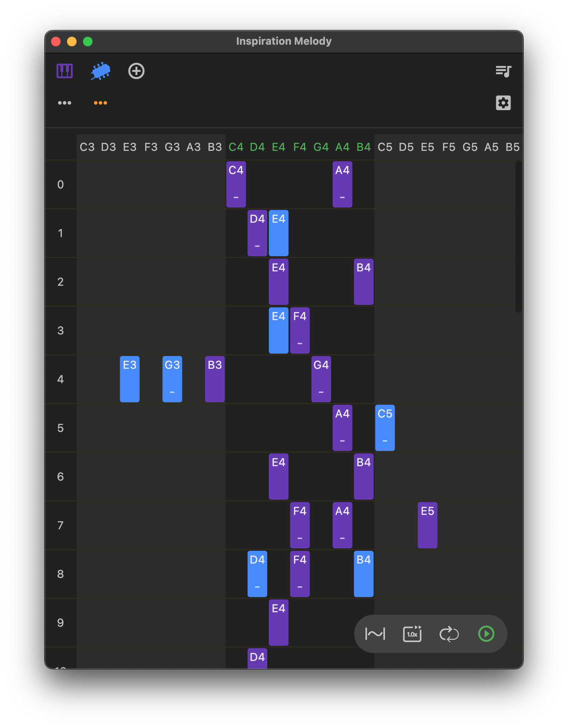Image resolution: width=568 pixels, height=728 pixels.
Task: Select the A4 note in row 5
Action: coord(343,428)
